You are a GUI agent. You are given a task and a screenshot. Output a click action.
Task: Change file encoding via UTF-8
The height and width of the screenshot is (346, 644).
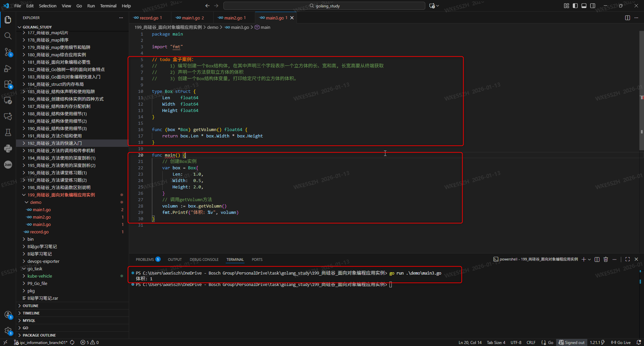516,342
